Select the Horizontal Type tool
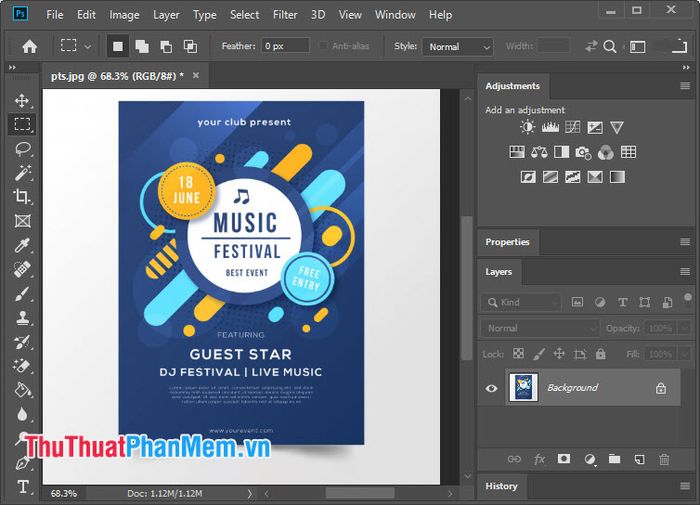The image size is (700, 505). [x=22, y=488]
